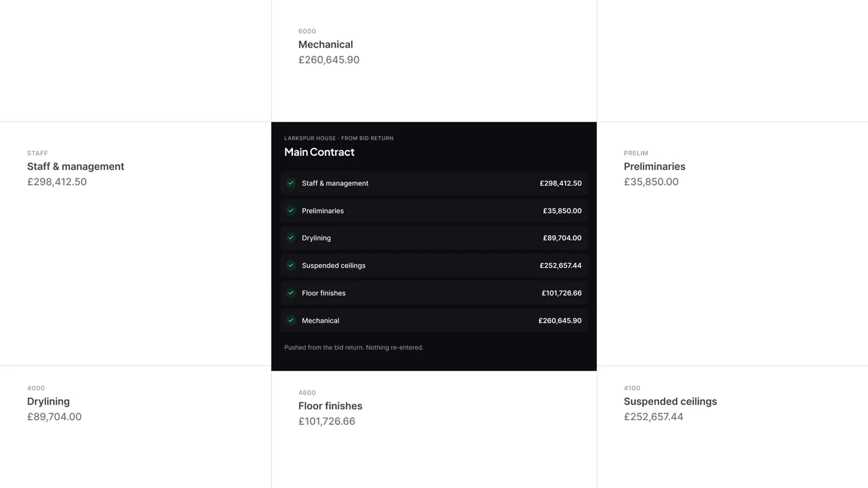The image size is (868, 488).
Task: Toggle the Suspended ceilings row check mark
Action: point(291,266)
